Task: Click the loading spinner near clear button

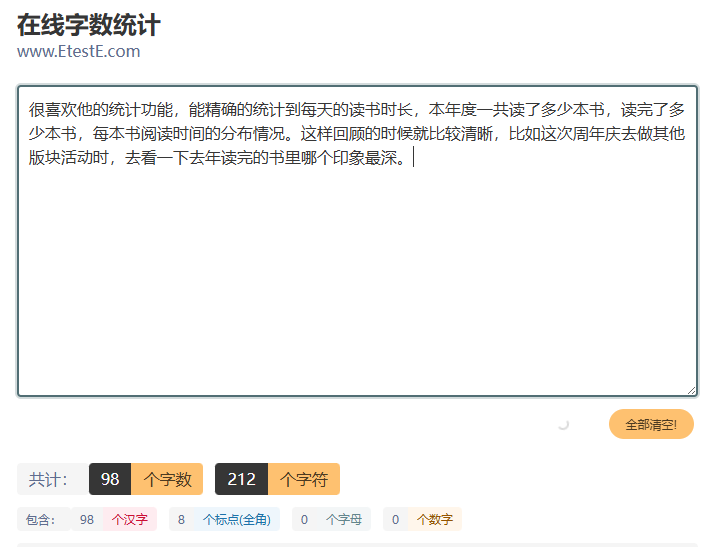Action: pos(563,424)
